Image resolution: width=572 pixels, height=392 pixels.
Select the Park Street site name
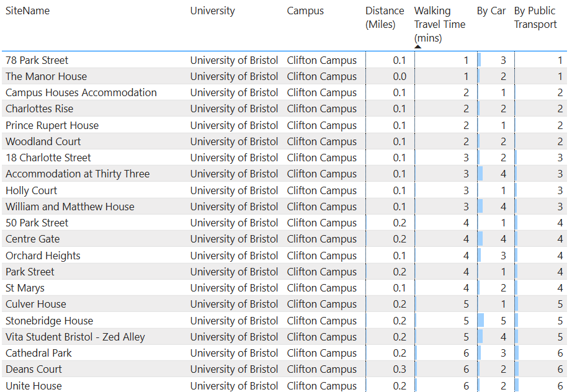[x=30, y=272]
